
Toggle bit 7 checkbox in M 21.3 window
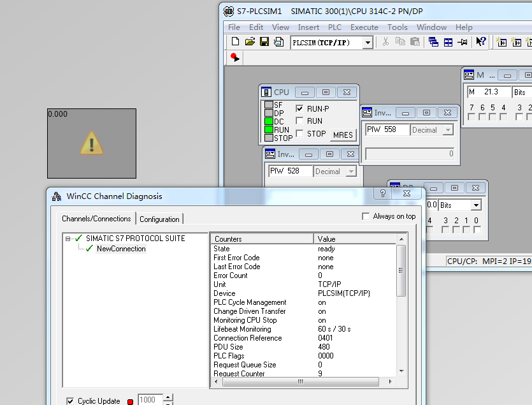(x=471, y=117)
